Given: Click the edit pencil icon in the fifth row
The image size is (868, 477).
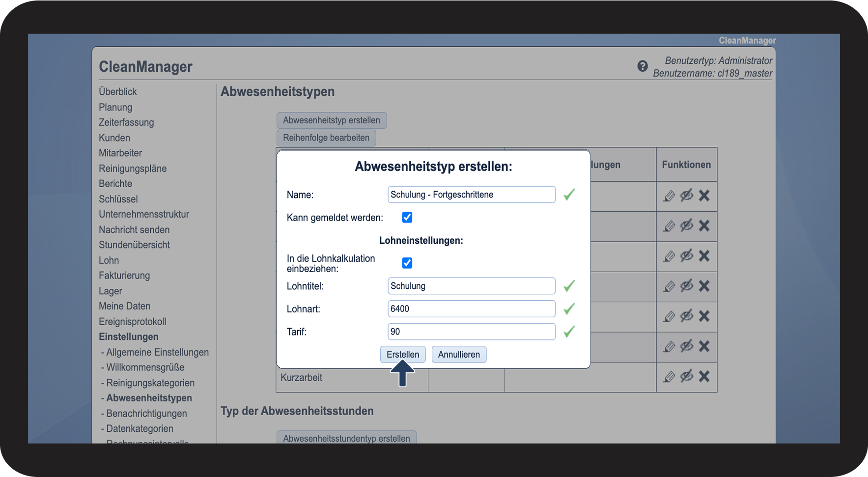Looking at the screenshot, I should click(669, 316).
